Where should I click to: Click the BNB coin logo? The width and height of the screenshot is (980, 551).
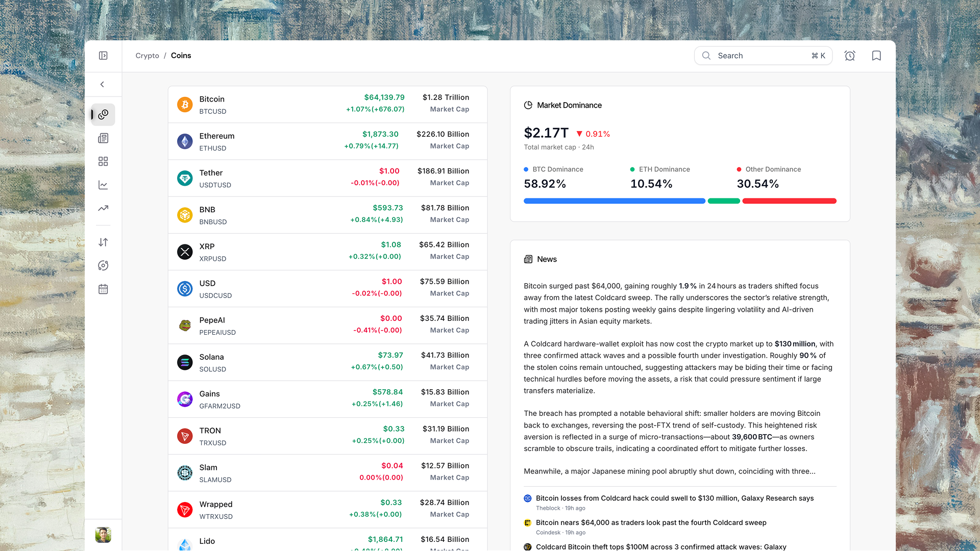185,215
